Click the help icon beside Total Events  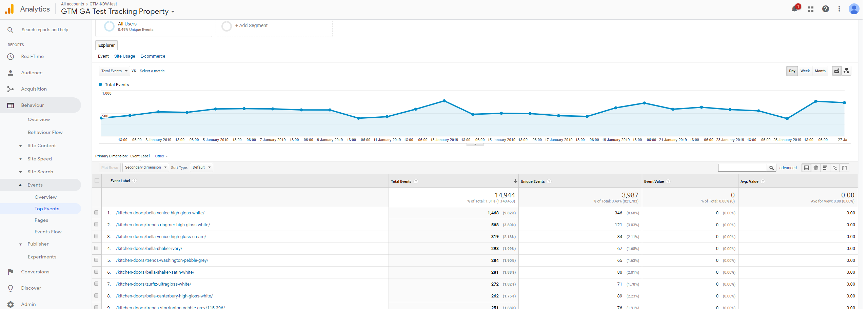[416, 181]
